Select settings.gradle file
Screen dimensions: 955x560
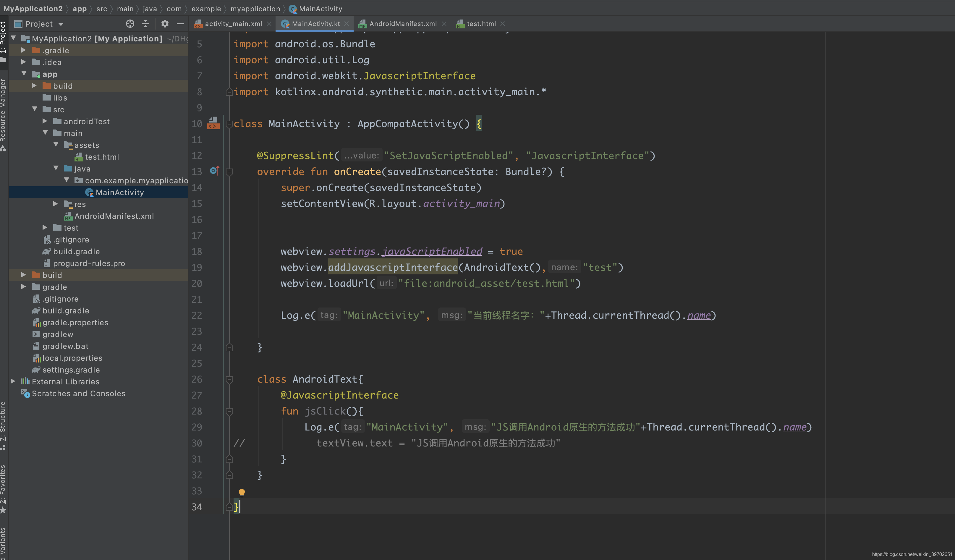click(71, 370)
